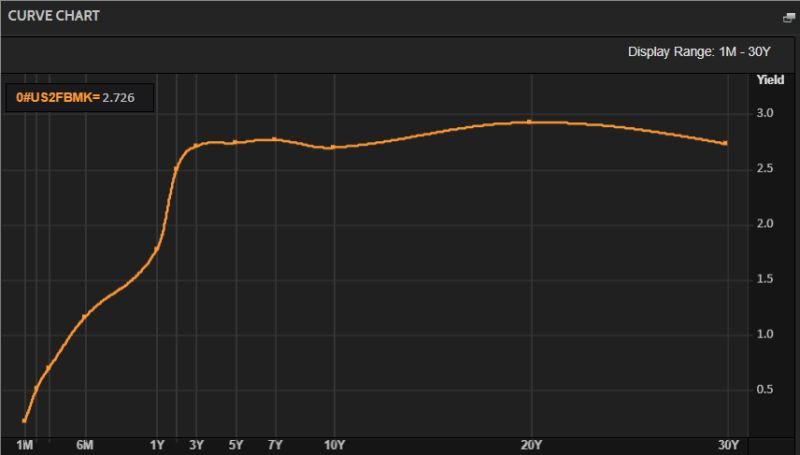Click the 1.5 yield axis value
The width and height of the screenshot is (800, 455).
(x=765, y=279)
